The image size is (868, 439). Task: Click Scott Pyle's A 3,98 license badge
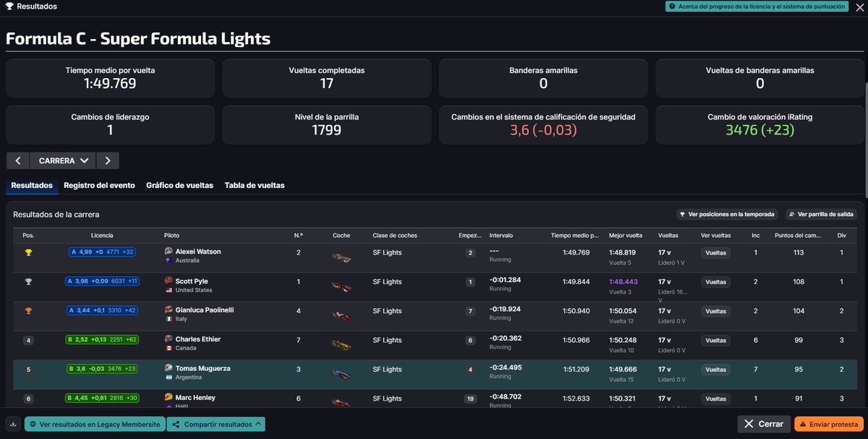pyautogui.click(x=102, y=281)
